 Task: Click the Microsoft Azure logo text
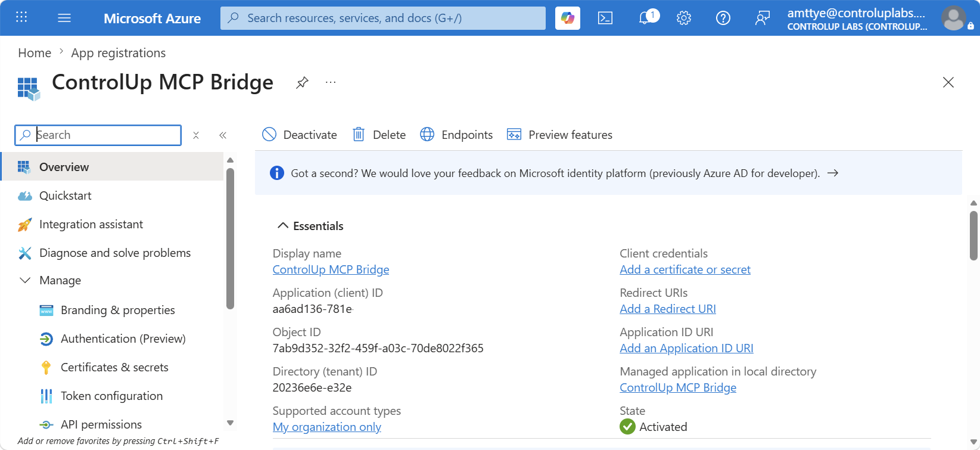[x=152, y=18]
